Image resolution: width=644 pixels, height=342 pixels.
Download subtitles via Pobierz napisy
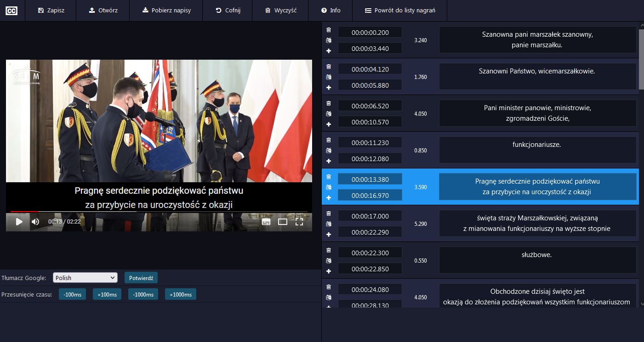[x=166, y=10]
